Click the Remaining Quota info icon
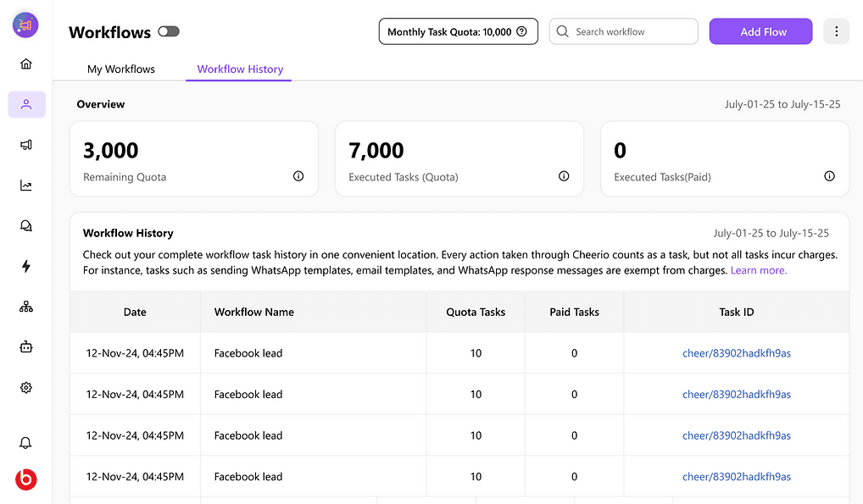The width and height of the screenshot is (863, 504). tap(298, 176)
